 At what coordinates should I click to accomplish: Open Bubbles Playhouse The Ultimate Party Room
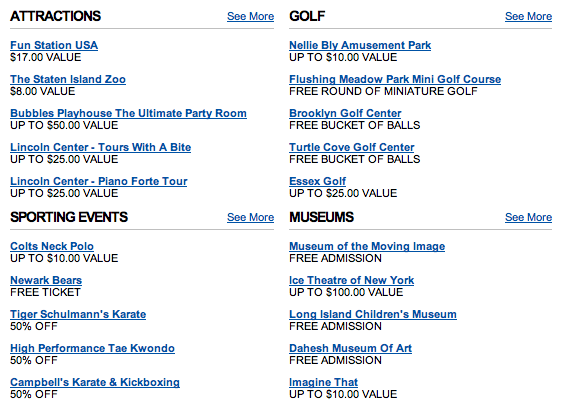coord(128,113)
